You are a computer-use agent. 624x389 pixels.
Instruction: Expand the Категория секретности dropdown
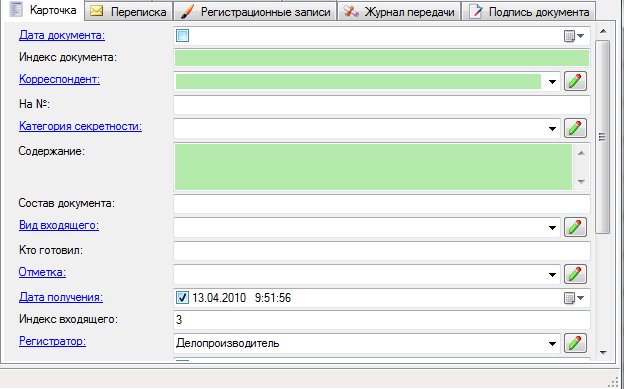tap(552, 129)
